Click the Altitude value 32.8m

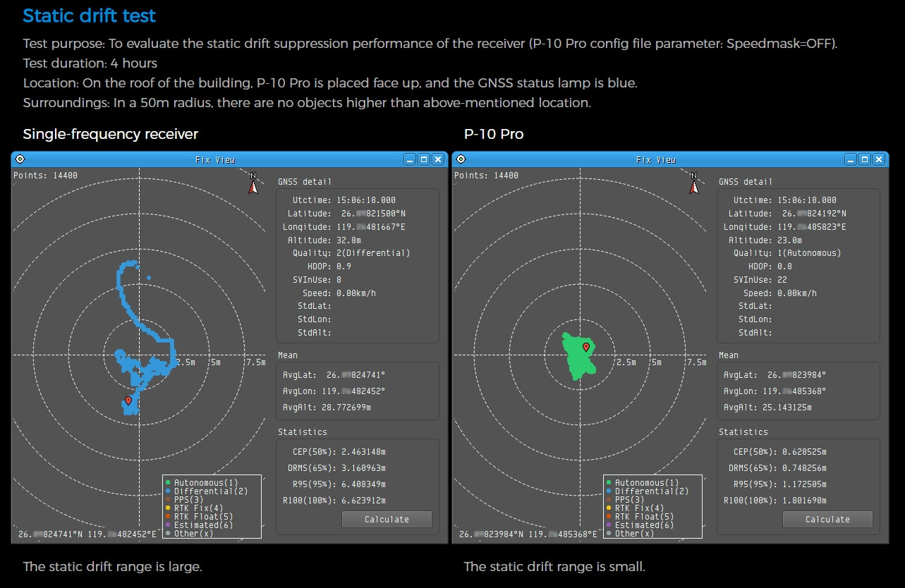click(x=349, y=240)
